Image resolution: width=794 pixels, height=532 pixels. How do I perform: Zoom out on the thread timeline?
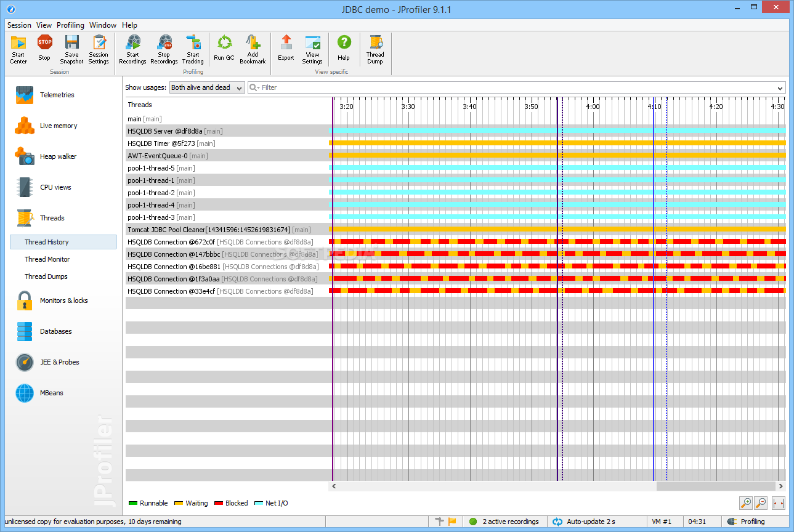coord(761,503)
